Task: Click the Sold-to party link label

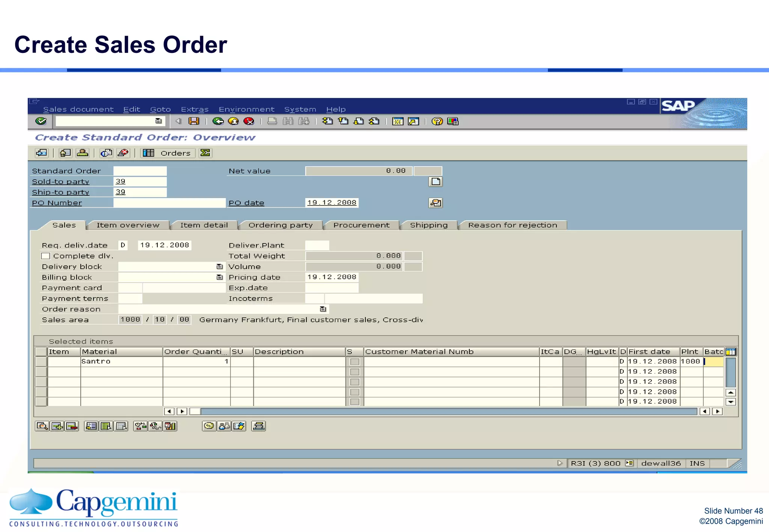Action: (x=60, y=182)
